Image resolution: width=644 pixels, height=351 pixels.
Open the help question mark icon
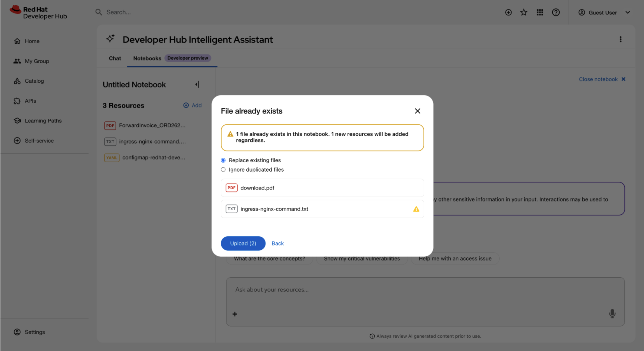tap(556, 12)
